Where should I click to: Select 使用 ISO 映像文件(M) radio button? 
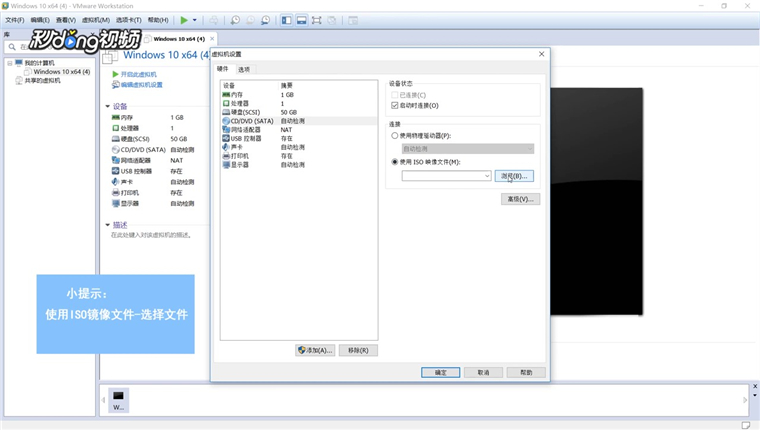tap(395, 162)
